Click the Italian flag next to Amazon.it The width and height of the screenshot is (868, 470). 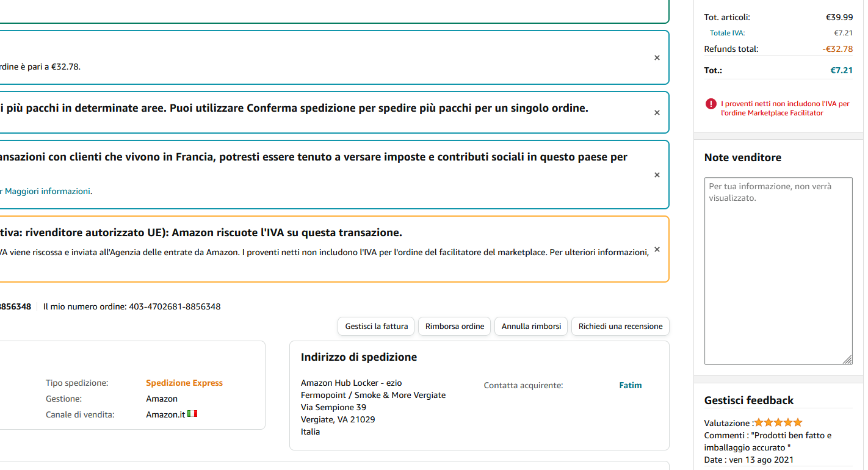(x=192, y=414)
